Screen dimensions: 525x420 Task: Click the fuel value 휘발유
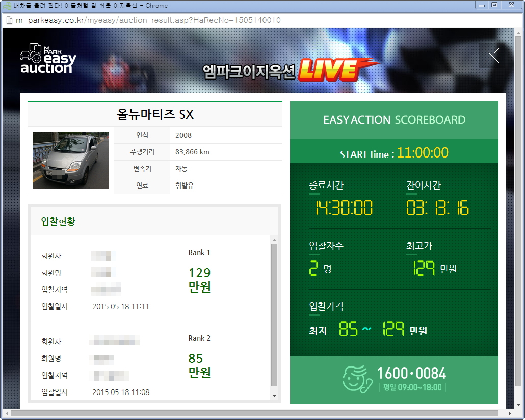[185, 186]
